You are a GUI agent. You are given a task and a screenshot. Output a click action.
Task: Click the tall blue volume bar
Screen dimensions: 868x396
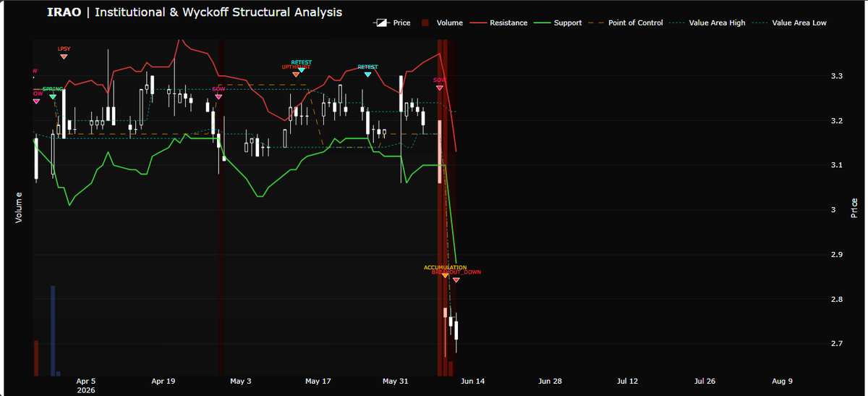coord(53,330)
